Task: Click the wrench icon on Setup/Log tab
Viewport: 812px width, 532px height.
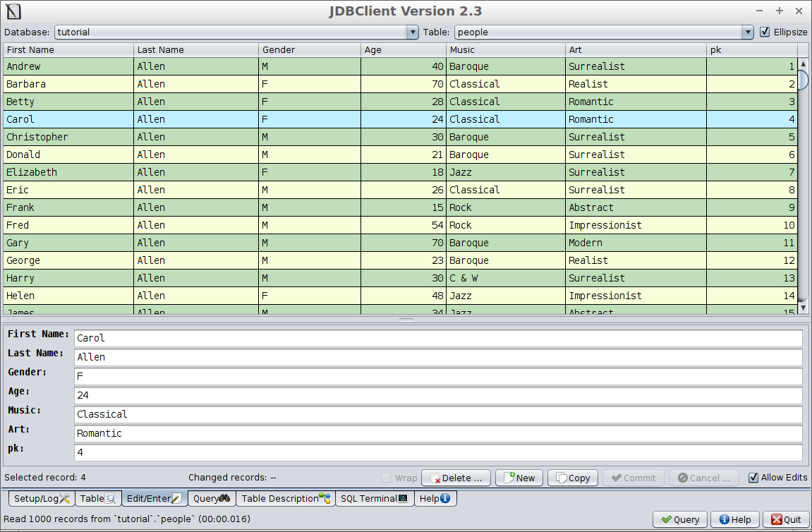Action: (x=66, y=499)
